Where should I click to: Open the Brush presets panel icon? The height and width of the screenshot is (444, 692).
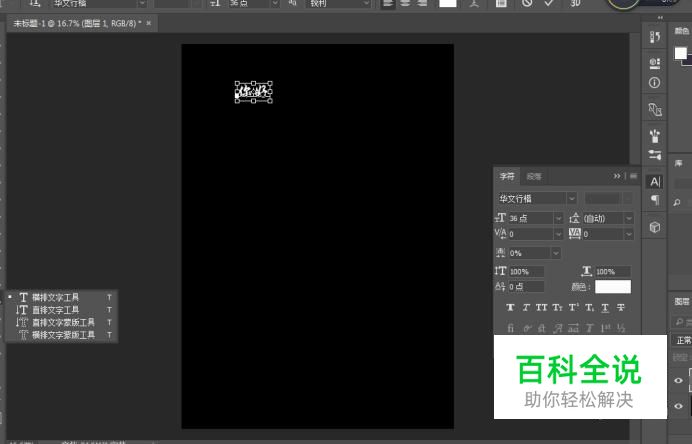click(655, 136)
